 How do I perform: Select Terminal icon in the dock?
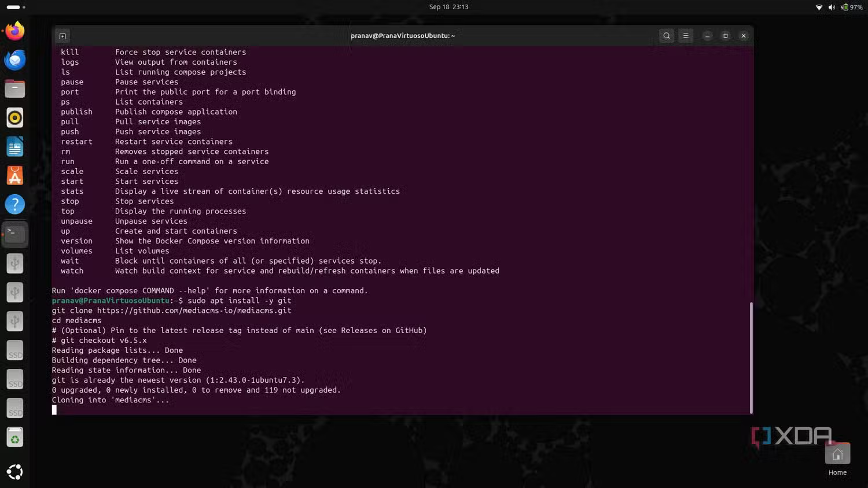tap(15, 234)
